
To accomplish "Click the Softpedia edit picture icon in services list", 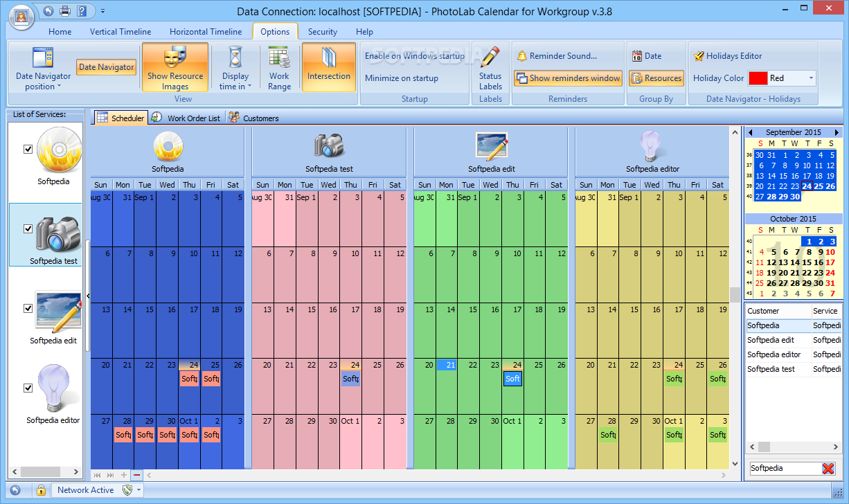I will 59,312.
